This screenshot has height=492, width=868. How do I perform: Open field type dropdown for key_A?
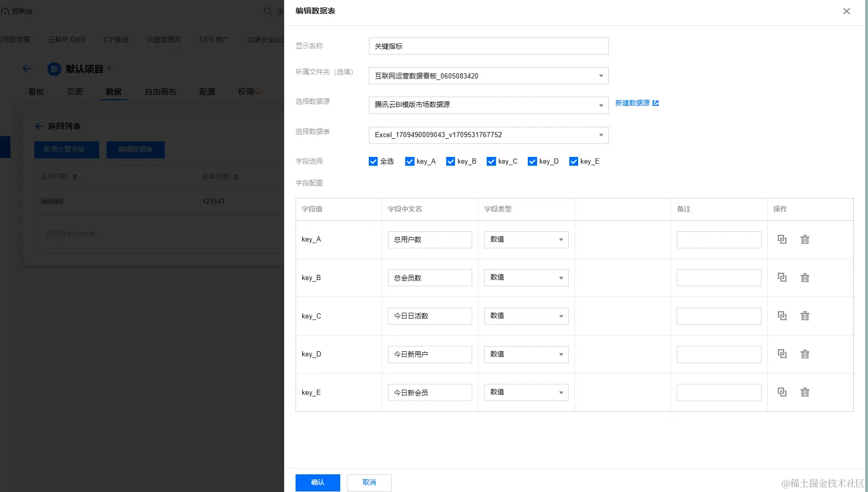[526, 240]
